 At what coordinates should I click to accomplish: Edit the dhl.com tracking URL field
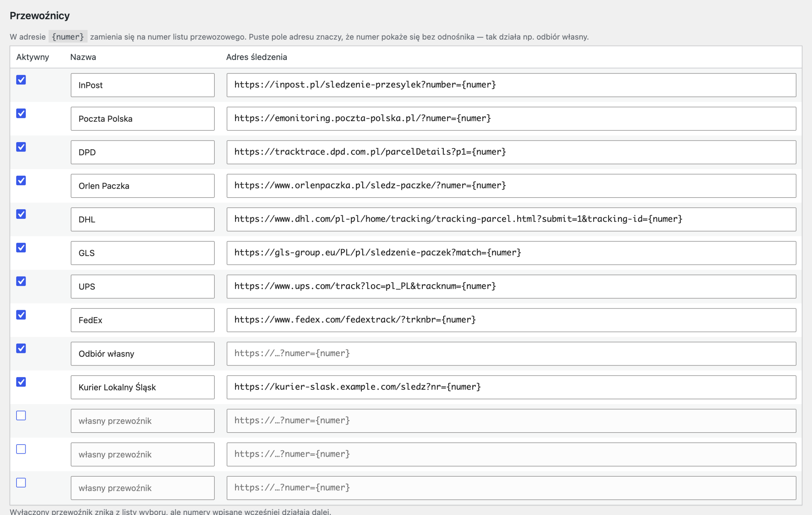pyautogui.click(x=511, y=219)
